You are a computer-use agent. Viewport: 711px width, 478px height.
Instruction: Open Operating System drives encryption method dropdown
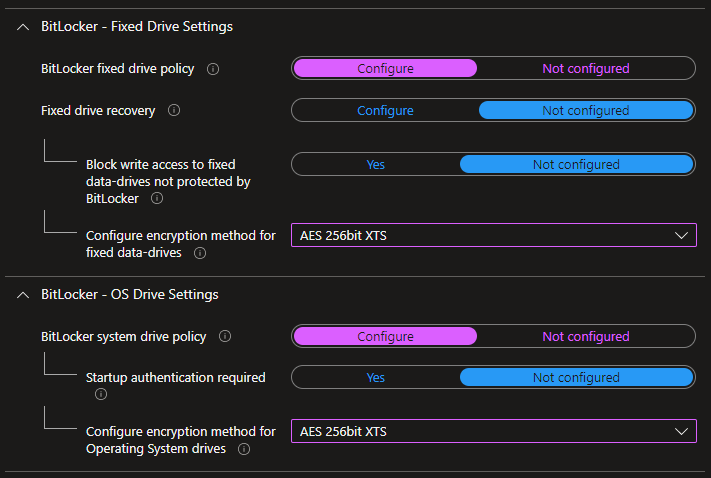pyautogui.click(x=493, y=432)
